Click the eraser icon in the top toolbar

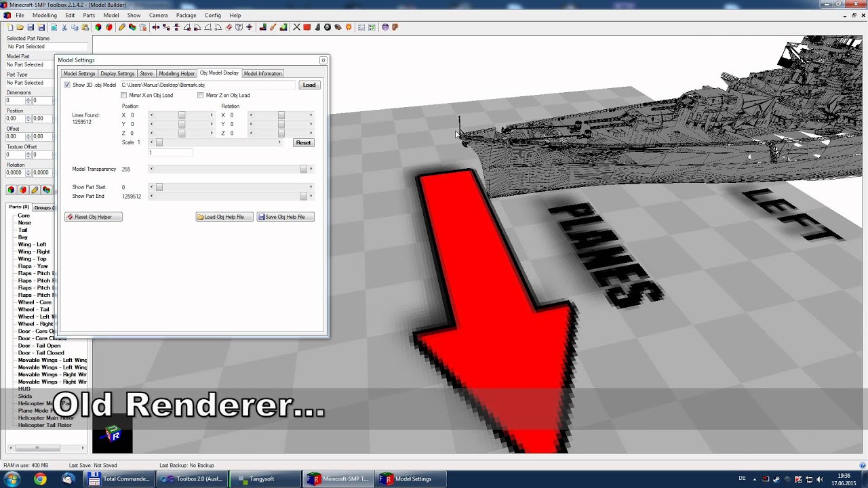click(229, 27)
